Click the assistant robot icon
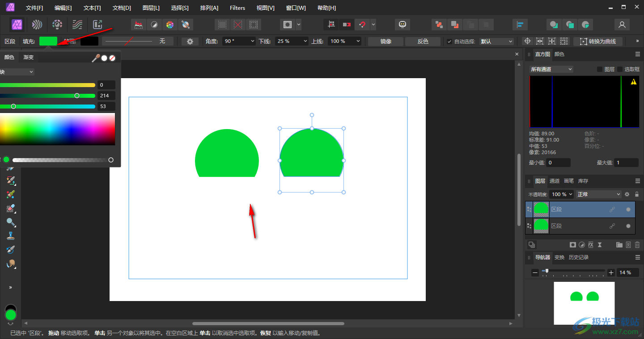The width and height of the screenshot is (644, 339). 402,25
